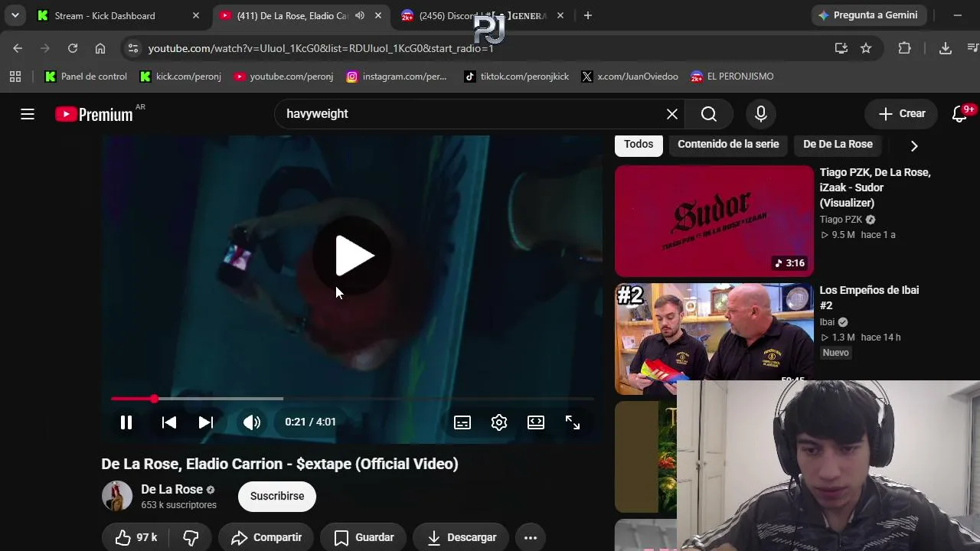Open the Tiago PZK Sudor video title
The image size is (980, 551).
pos(875,187)
